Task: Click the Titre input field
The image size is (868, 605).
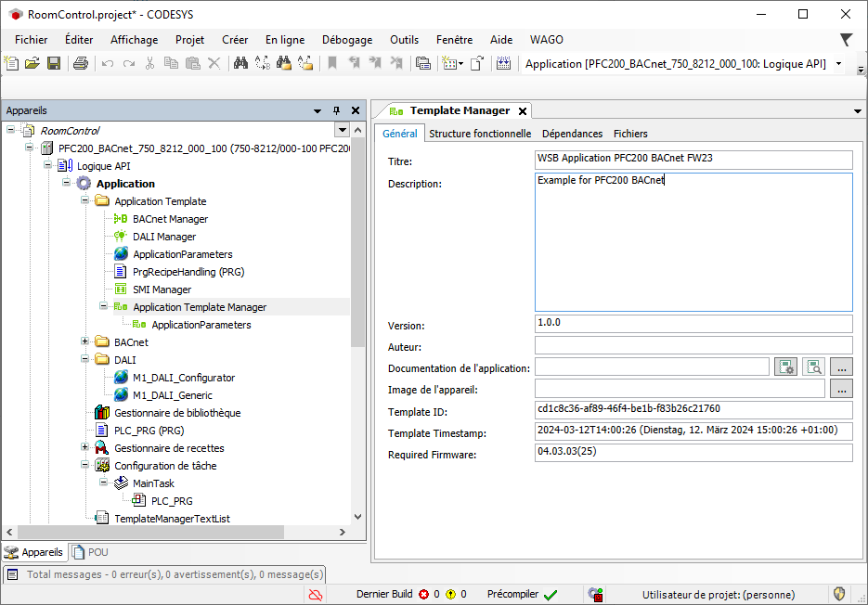Action: point(693,160)
